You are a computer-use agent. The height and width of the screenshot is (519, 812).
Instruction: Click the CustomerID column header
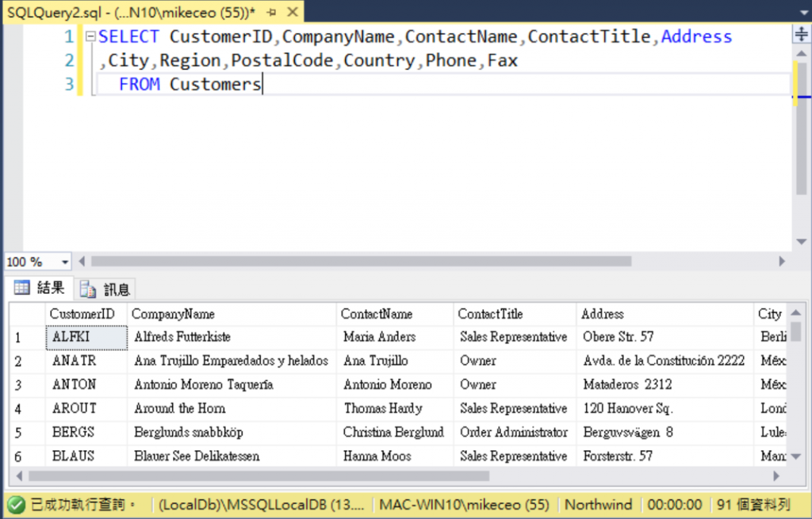[86, 314]
